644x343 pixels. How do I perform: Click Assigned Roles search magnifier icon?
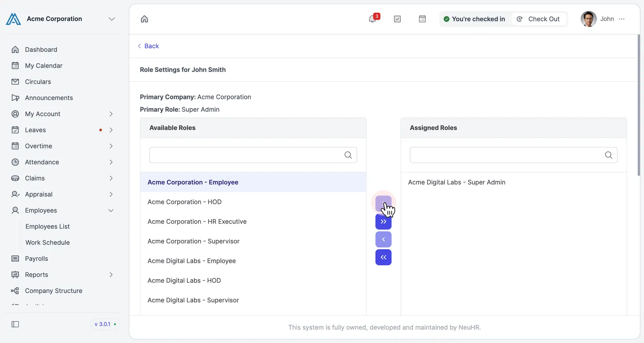[609, 155]
